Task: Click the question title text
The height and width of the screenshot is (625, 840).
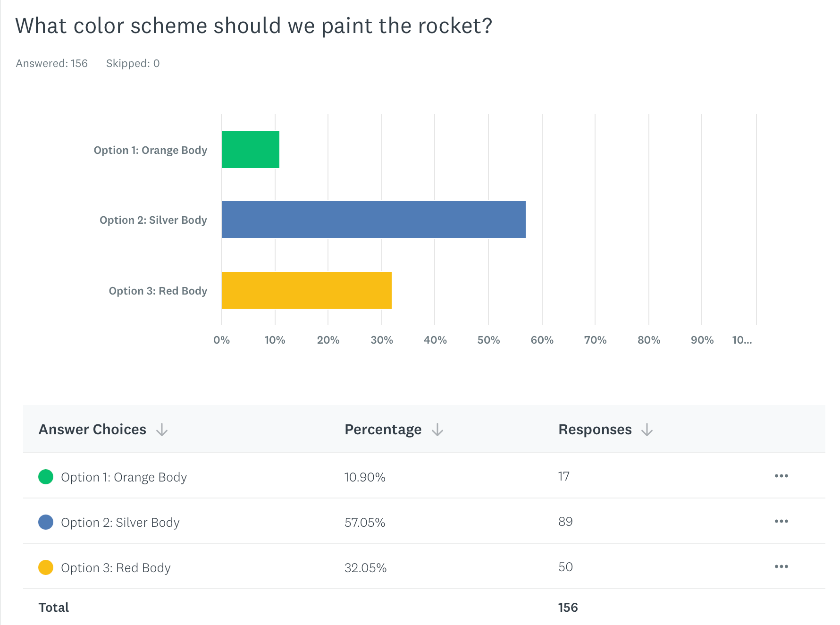Action: pyautogui.click(x=253, y=26)
